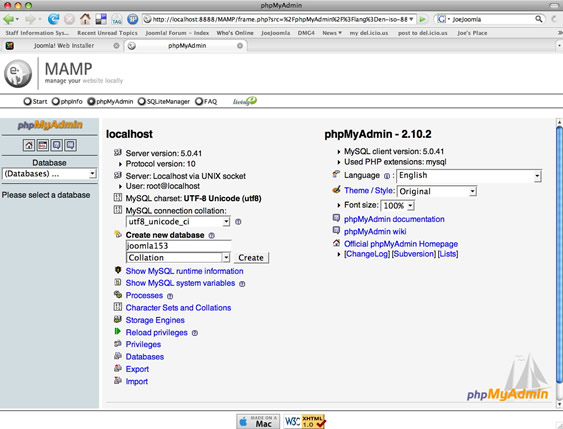Go back with the browser back arrow
Viewport: 563px width, 429px height.
click(x=9, y=19)
